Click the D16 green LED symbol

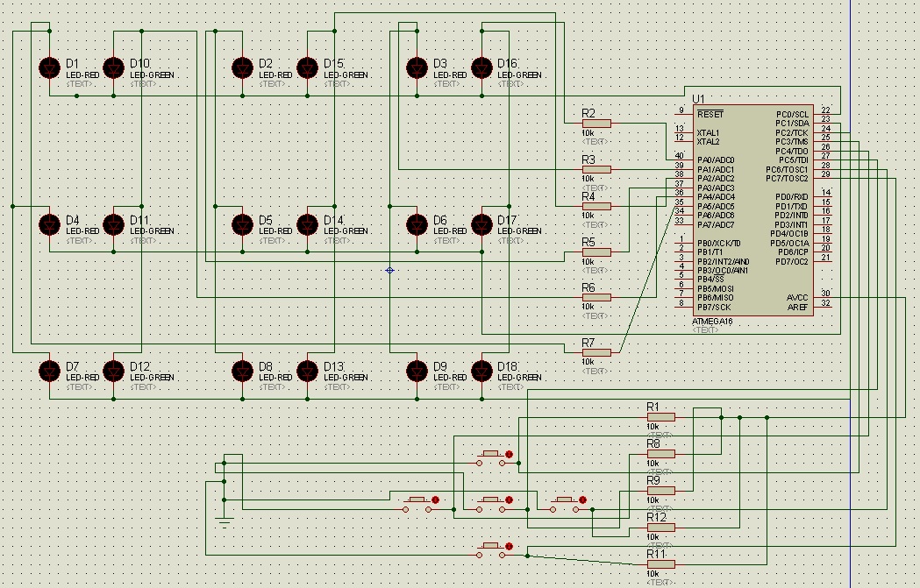coord(481,68)
